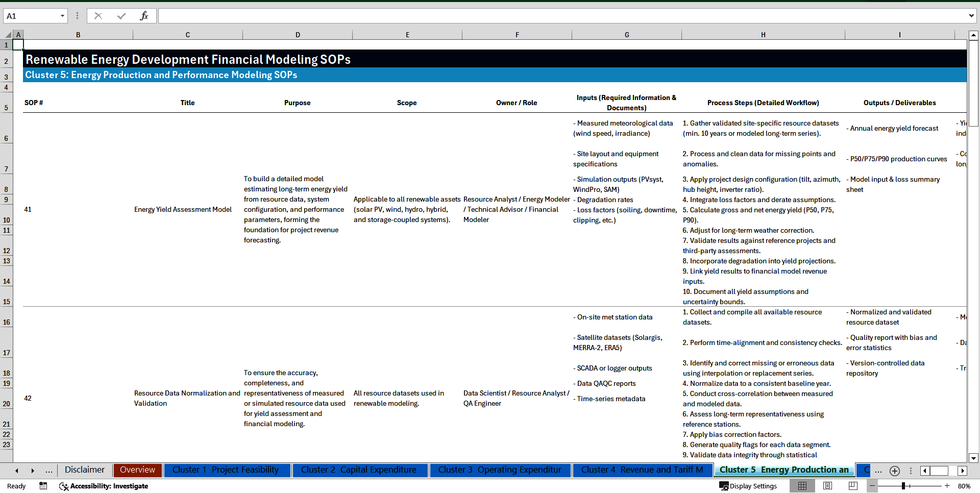980x493 pixels.
Task: Click the macro recording icon near Ready
Action: click(x=43, y=486)
